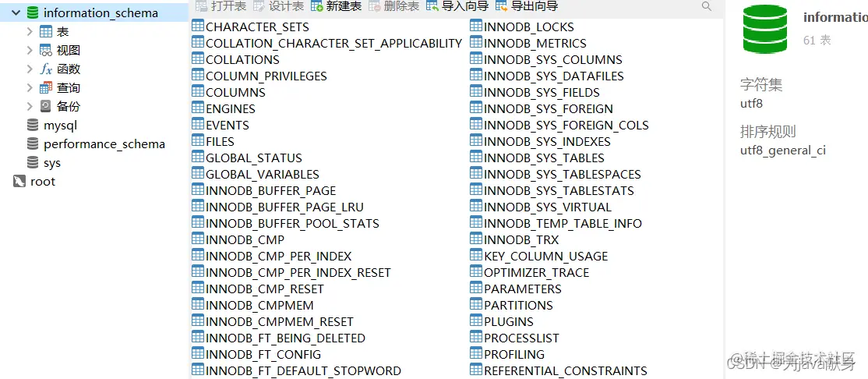Screen dimensions: 868x379
Task: Collapse the information_schema database node
Action: (x=16, y=12)
